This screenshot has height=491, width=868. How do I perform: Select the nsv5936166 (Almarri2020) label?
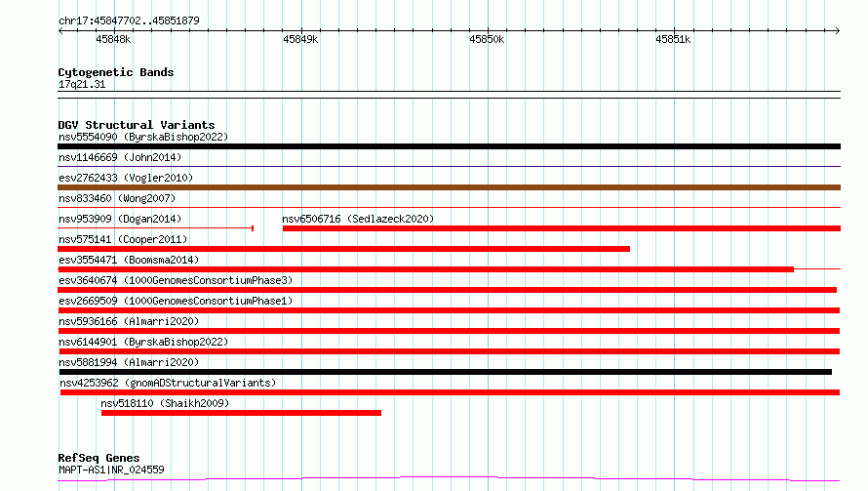pos(129,321)
